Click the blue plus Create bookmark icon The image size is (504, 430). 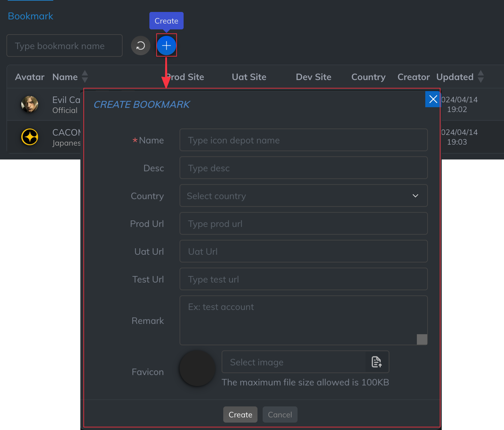click(x=166, y=46)
